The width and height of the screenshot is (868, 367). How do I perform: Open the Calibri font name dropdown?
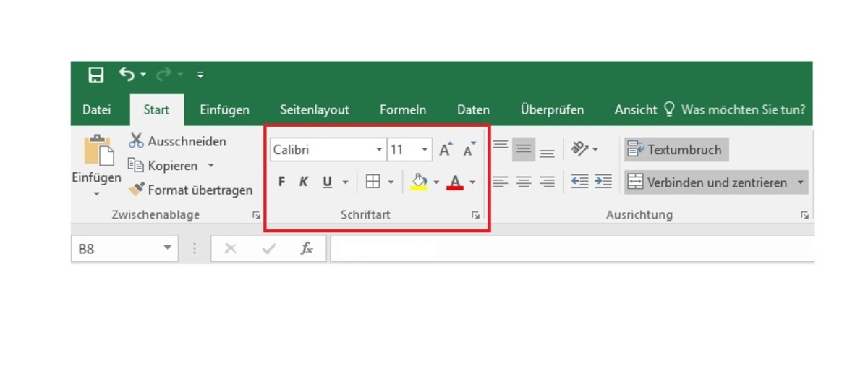click(x=379, y=150)
